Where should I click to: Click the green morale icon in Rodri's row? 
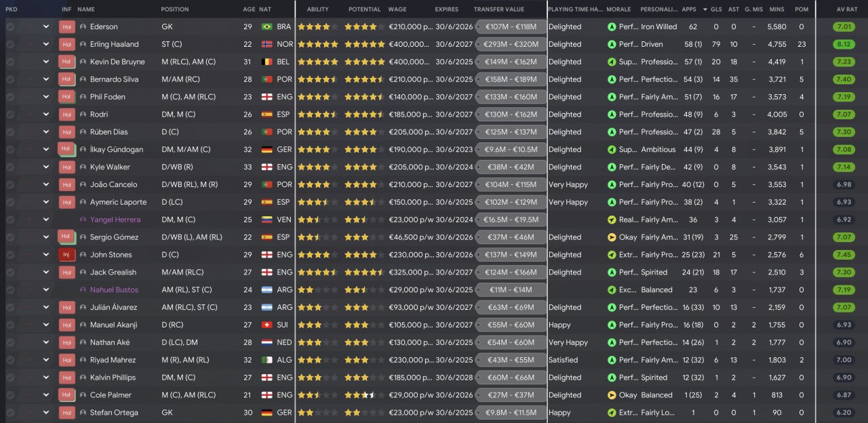612,115
